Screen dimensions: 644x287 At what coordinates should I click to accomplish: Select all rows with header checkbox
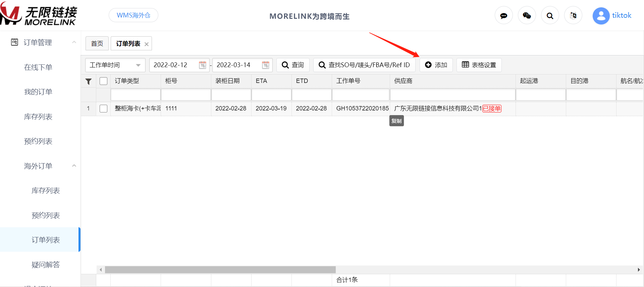pyautogui.click(x=104, y=81)
